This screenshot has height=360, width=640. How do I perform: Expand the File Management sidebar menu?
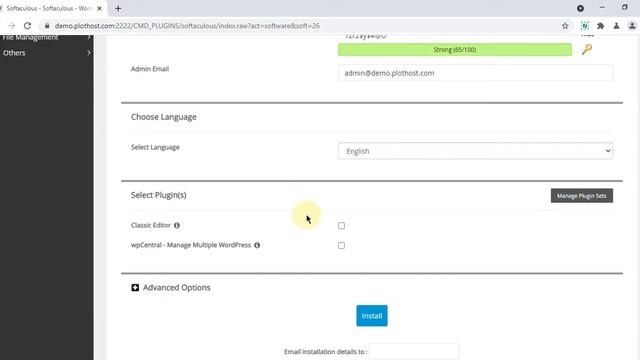[47, 38]
